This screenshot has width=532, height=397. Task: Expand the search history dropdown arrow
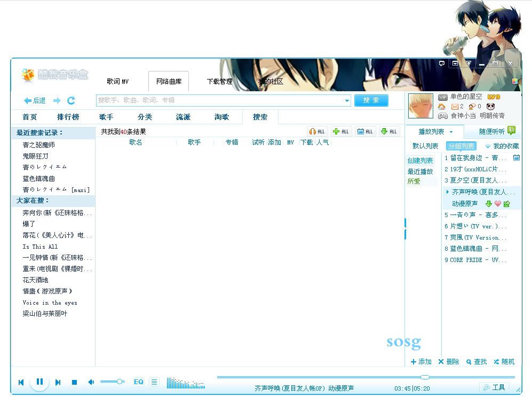pyautogui.click(x=347, y=100)
